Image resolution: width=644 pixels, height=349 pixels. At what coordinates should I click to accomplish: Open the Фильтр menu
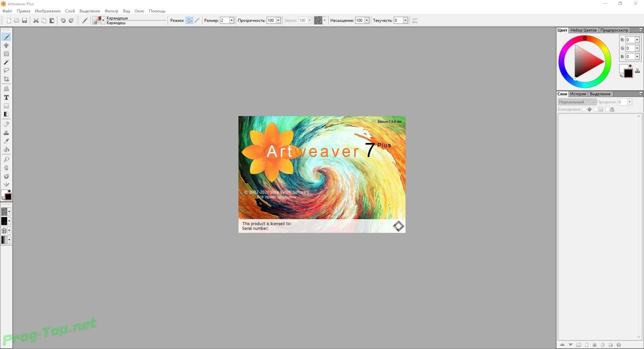(111, 11)
